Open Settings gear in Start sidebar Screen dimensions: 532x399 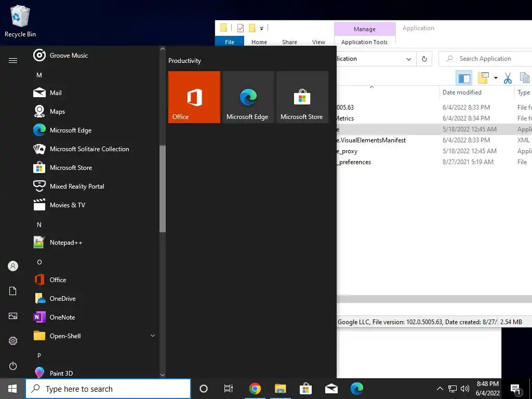click(x=13, y=341)
